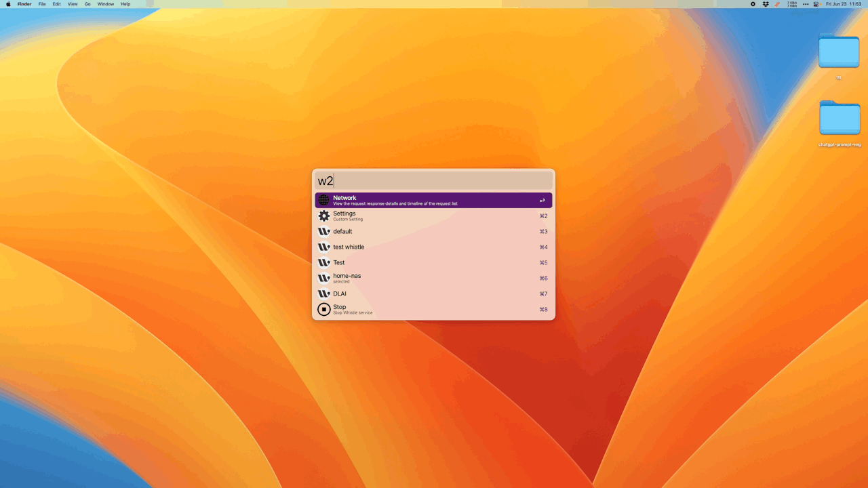Select the top desktop folder
868x488 pixels.
pyautogui.click(x=839, y=52)
